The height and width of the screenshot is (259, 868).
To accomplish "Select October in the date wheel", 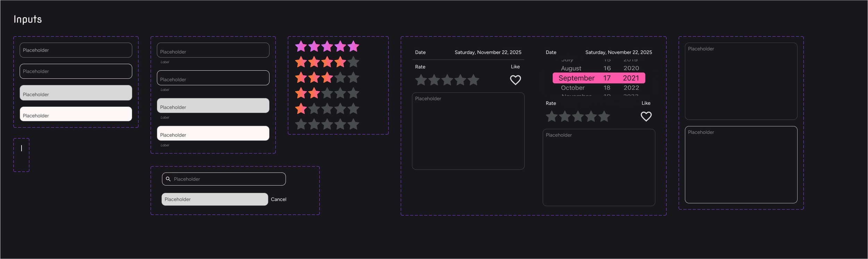I will (573, 88).
